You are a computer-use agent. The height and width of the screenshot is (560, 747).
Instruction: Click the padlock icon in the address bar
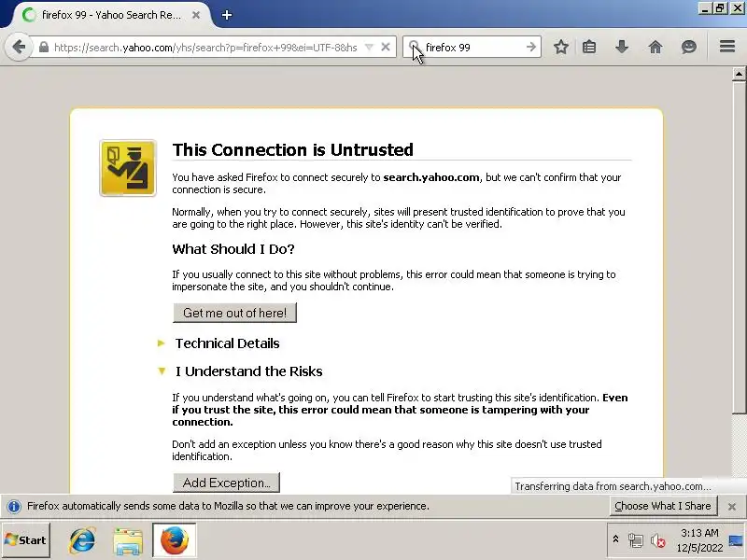tap(43, 48)
